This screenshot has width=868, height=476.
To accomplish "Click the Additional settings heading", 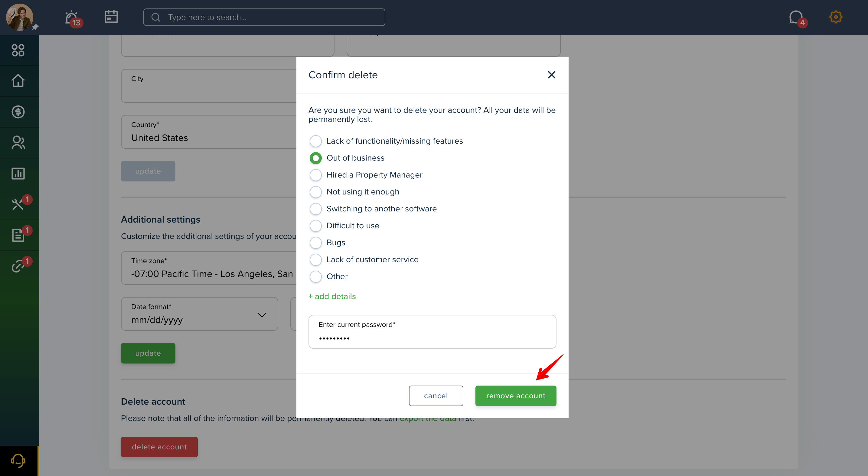I will coord(160,220).
